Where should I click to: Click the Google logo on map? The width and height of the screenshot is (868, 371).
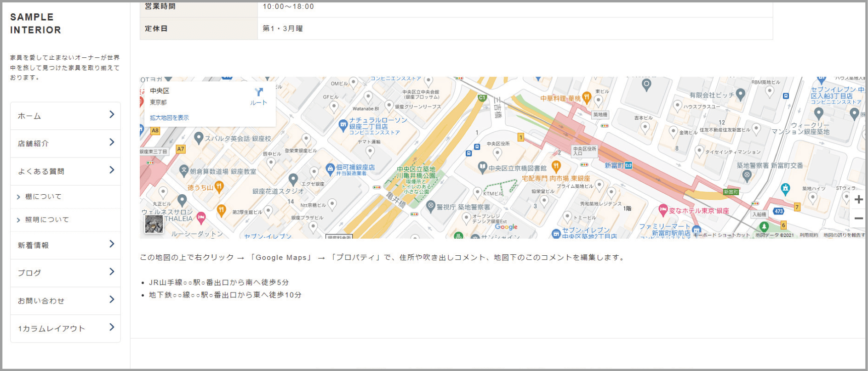coord(506,227)
